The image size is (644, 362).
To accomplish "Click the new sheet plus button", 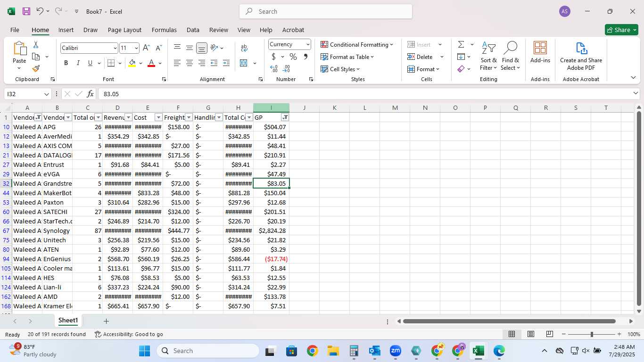I will point(106,321).
